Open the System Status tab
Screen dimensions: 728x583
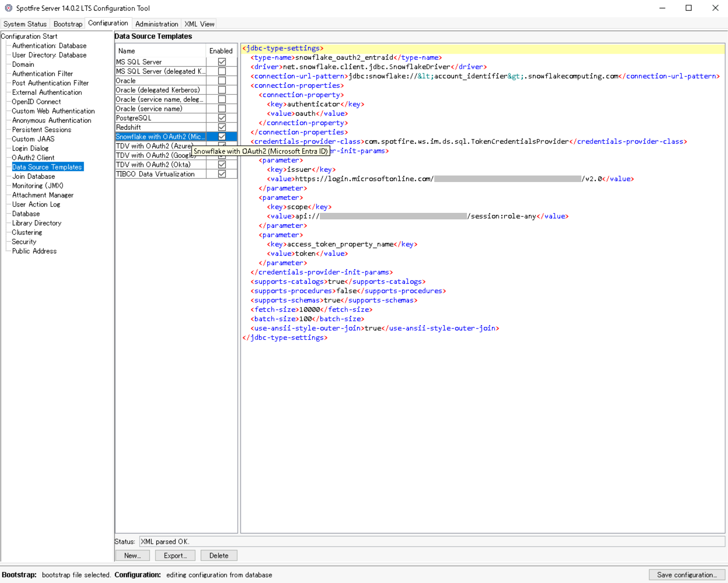(x=25, y=24)
